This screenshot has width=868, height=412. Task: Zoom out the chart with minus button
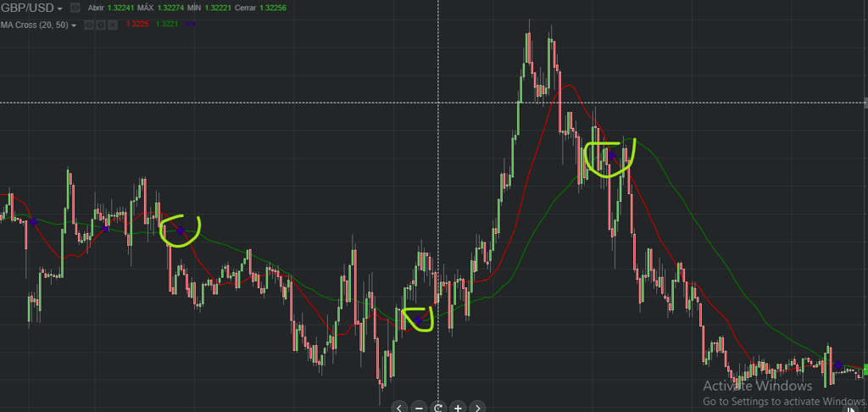[419, 408]
